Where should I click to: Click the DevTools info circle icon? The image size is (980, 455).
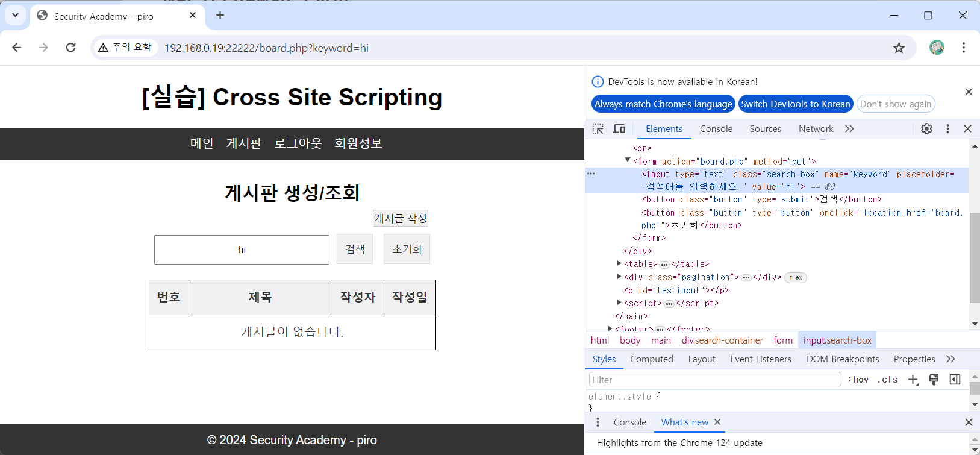coord(598,81)
